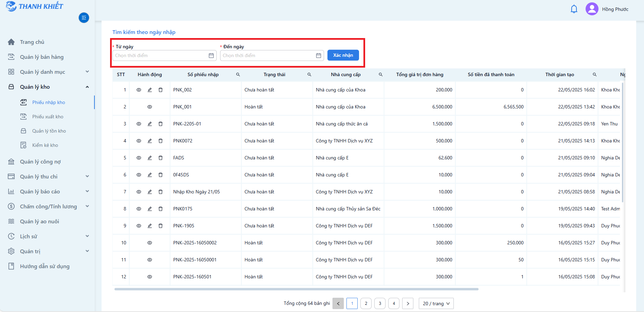Image resolution: width=644 pixels, height=312 pixels.
Task: Open the calendar icon in Từ ngày field
Action: 211,55
